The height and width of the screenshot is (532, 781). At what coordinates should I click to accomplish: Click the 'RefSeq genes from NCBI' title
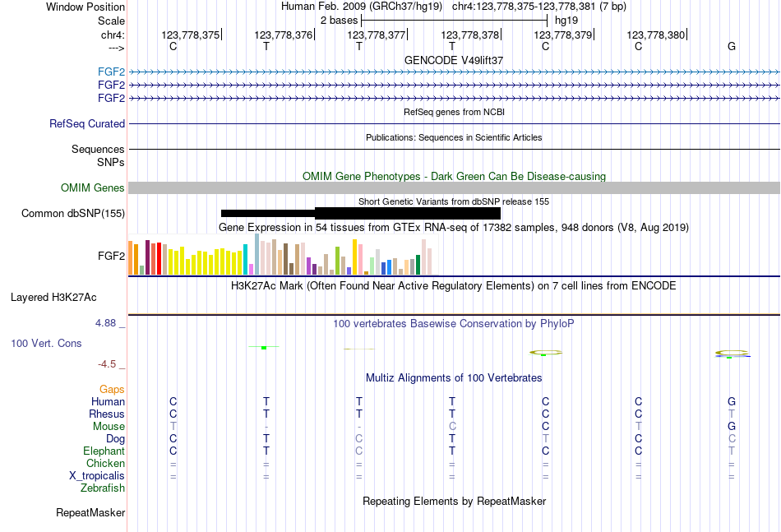coord(455,112)
